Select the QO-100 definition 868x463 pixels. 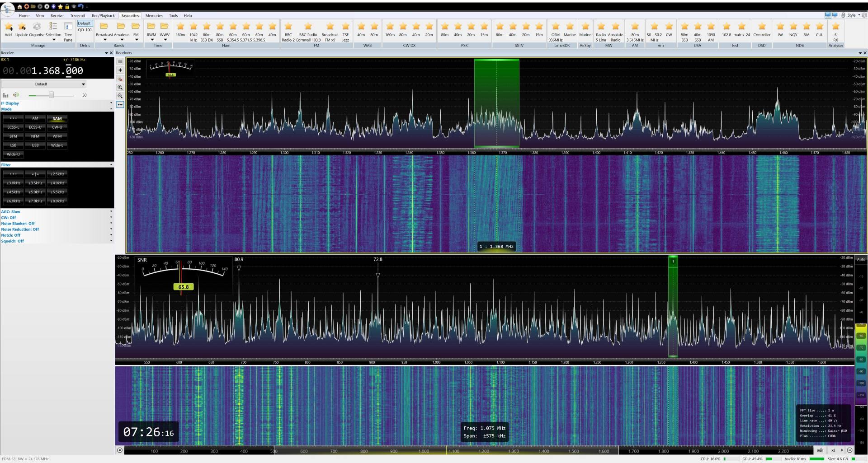(85, 30)
